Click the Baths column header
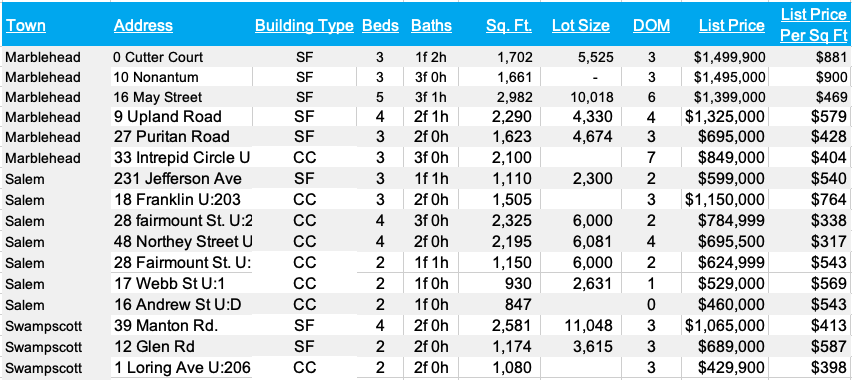Viewport: 852px width, 380px height. [431, 26]
